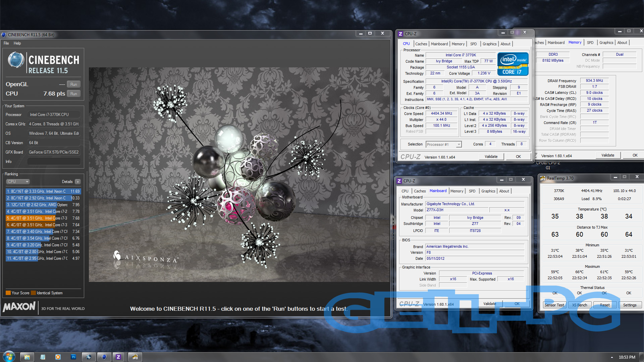Screen dimensions: 644x362
Task: Switch to Caches tab in CPU-Z
Action: click(x=421, y=44)
